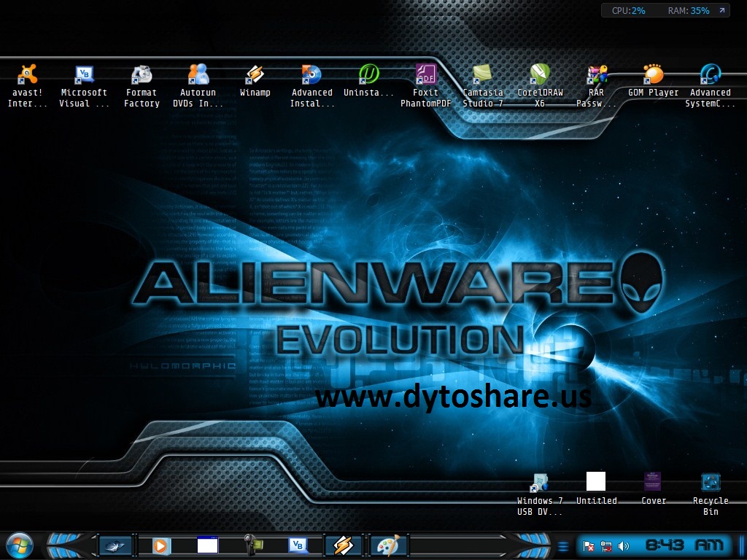Open Advanced Installer desktop icon
The image size is (747, 560).
point(312,86)
